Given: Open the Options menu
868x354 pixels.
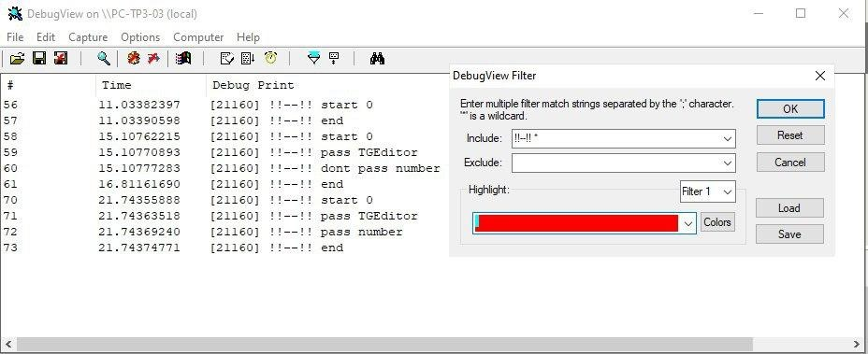Looking at the screenshot, I should [140, 37].
